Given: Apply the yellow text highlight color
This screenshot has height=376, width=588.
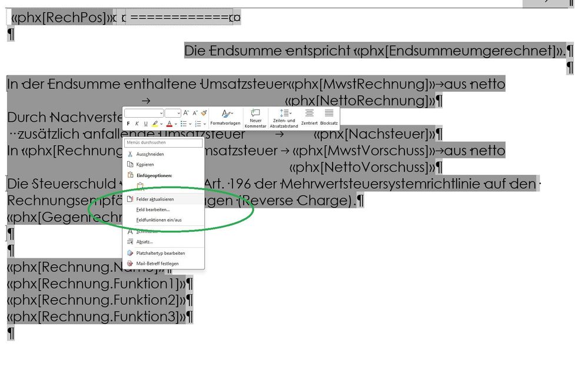Looking at the screenshot, I should 155,124.
